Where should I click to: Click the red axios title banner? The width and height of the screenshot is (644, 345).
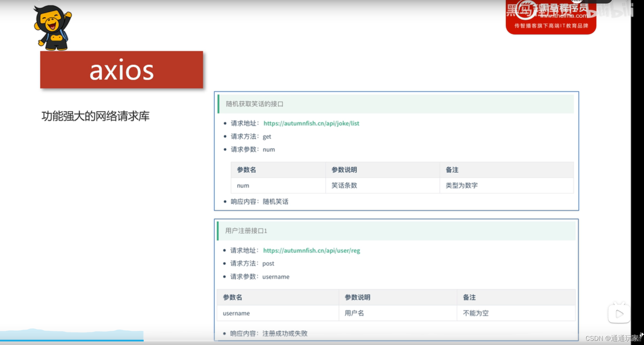click(121, 70)
